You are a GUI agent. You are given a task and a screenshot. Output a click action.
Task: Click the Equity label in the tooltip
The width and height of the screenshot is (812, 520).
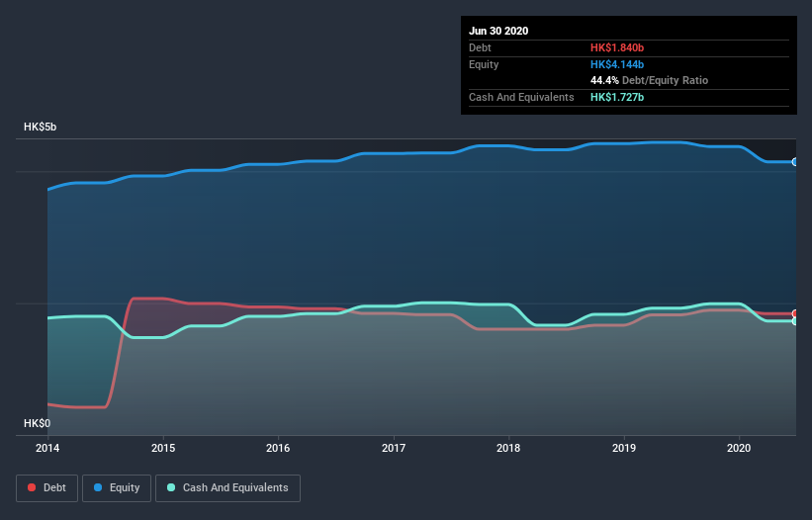point(484,64)
